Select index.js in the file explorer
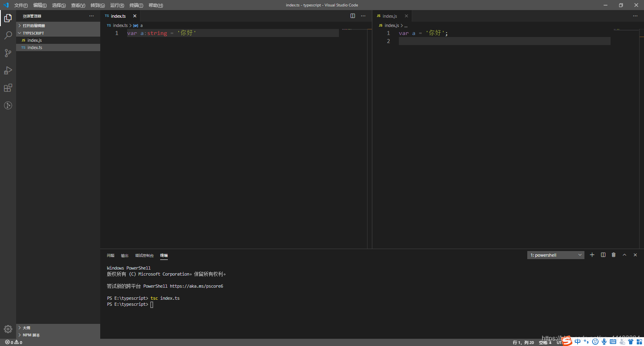The height and width of the screenshot is (346, 644). [x=58, y=40]
